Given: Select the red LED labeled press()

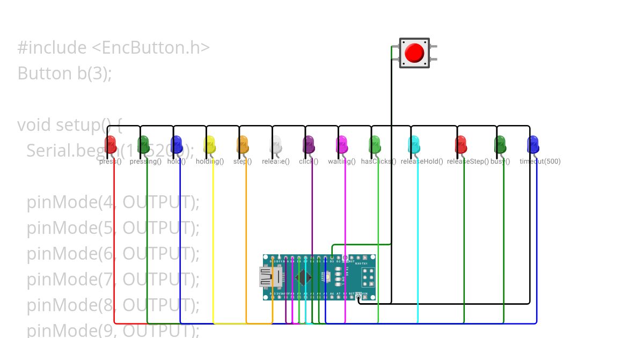Looking at the screenshot, I should click(111, 145).
